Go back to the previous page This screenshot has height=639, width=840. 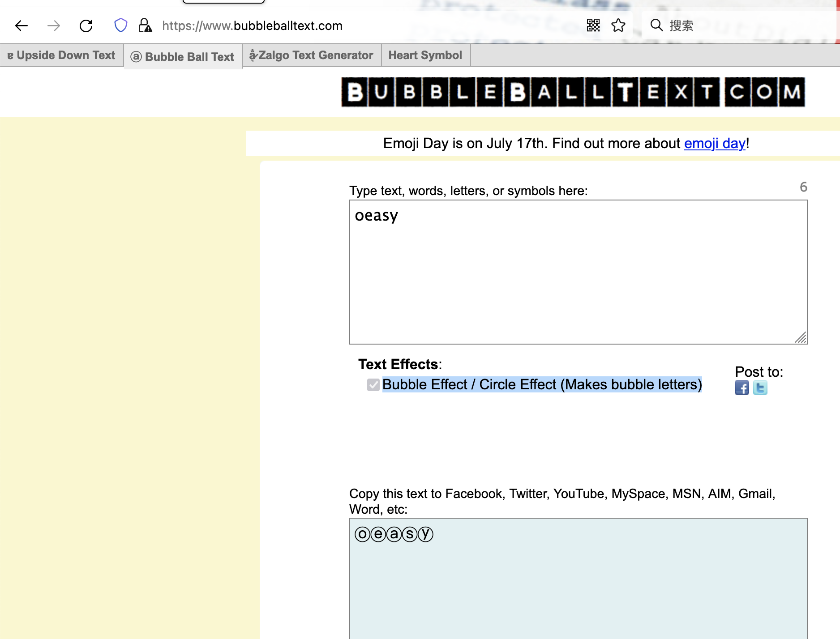(21, 26)
